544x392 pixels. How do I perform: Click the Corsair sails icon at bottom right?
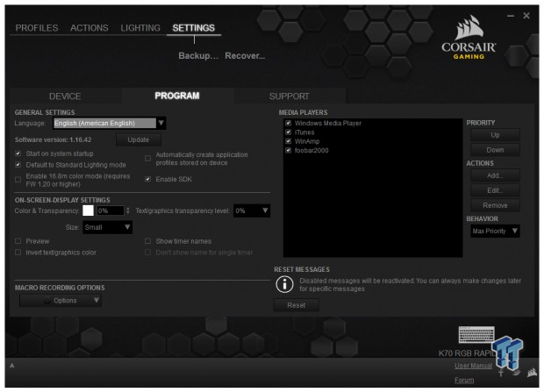[x=533, y=373]
